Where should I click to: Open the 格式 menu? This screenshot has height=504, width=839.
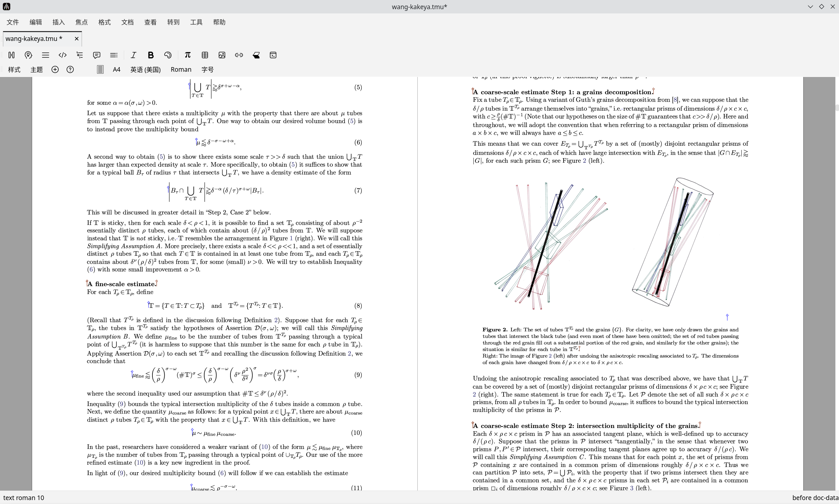coord(104,22)
